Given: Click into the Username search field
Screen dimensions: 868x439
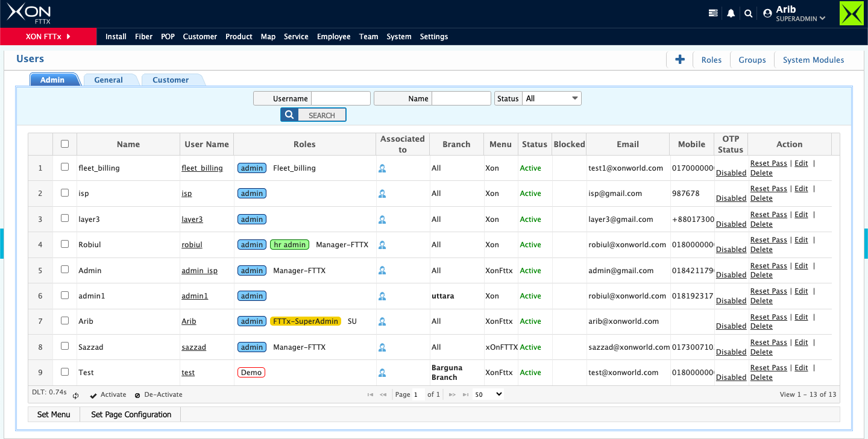Looking at the screenshot, I should 341,98.
